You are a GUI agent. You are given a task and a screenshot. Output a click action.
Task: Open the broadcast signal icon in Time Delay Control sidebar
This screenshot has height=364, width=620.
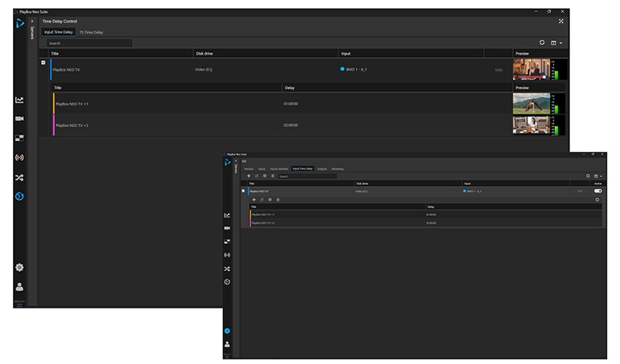point(19,158)
